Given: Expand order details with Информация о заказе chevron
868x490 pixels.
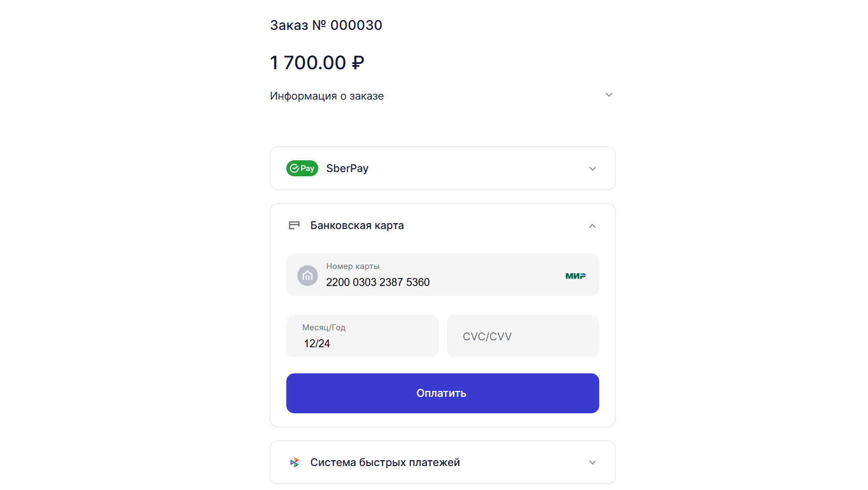Looking at the screenshot, I should 609,95.
